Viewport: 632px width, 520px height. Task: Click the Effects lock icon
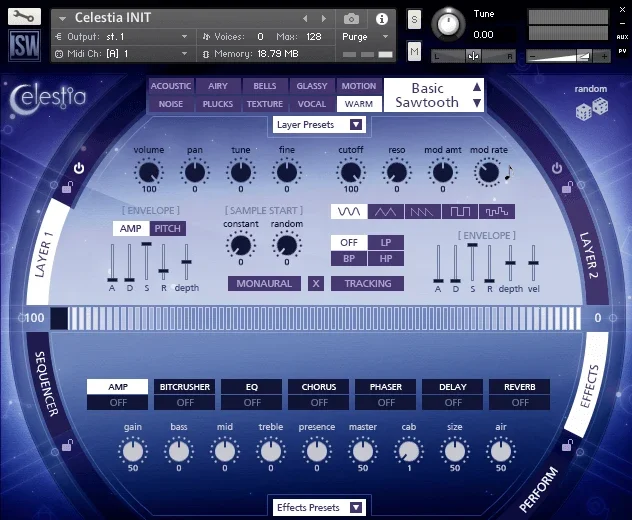click(x=568, y=445)
